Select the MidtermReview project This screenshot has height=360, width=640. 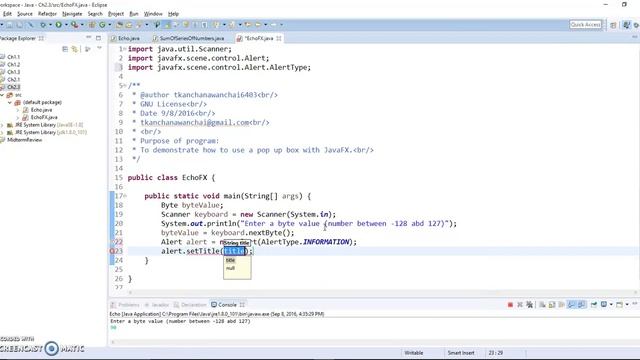(24, 140)
